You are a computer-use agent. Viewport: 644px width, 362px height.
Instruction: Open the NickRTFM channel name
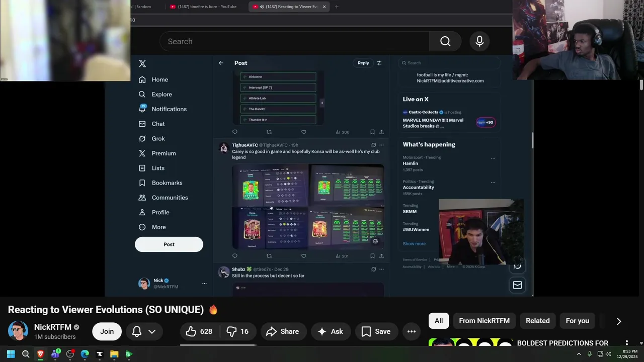(x=53, y=327)
